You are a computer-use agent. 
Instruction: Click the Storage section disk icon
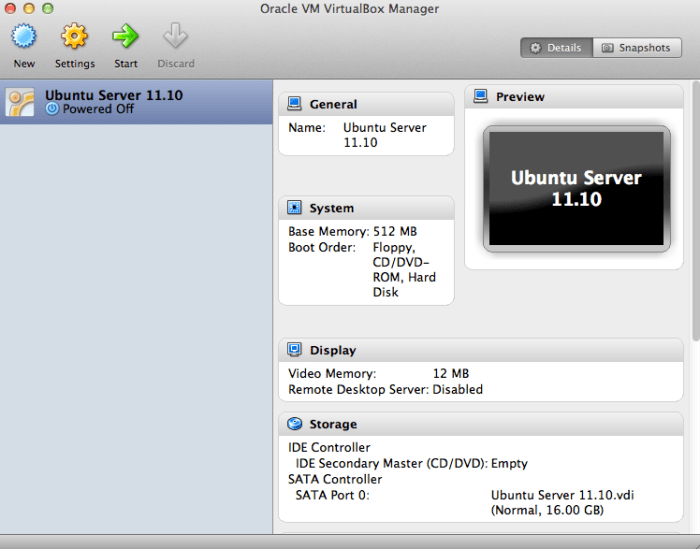(295, 424)
